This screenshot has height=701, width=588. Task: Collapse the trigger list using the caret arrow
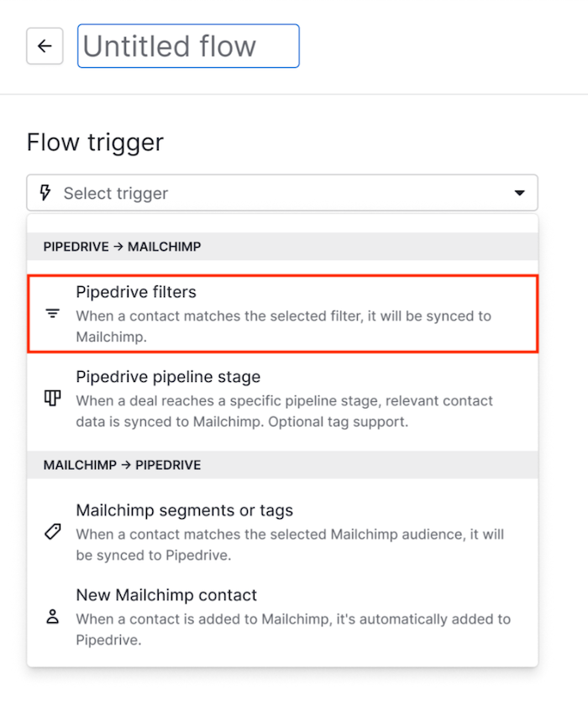point(518,193)
